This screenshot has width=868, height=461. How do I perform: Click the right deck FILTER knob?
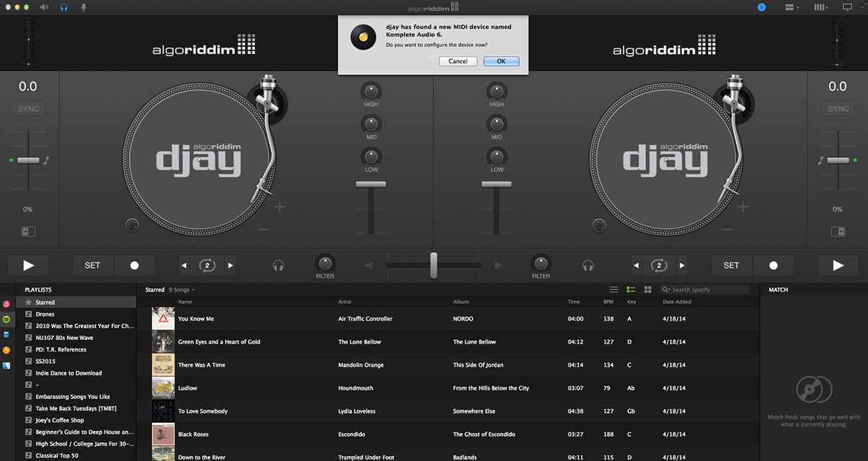pos(541,263)
